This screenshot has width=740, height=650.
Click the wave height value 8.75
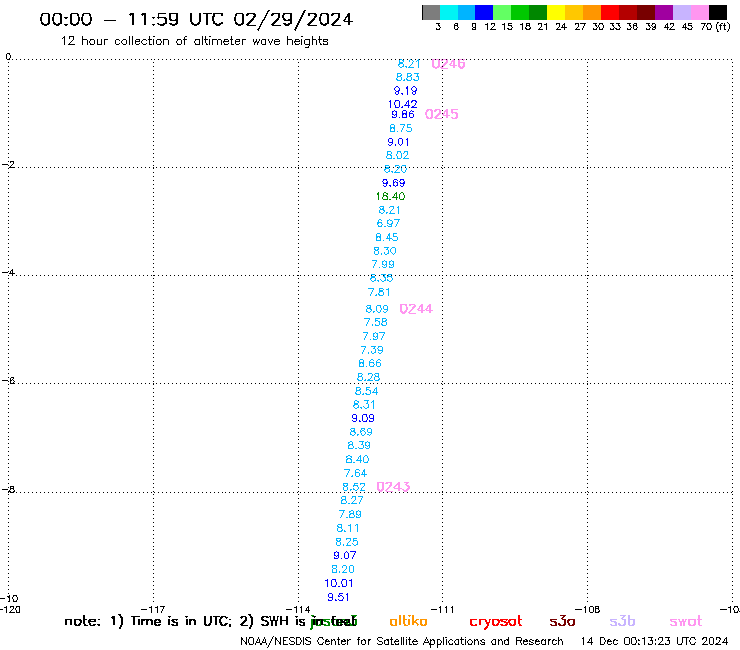tap(401, 128)
